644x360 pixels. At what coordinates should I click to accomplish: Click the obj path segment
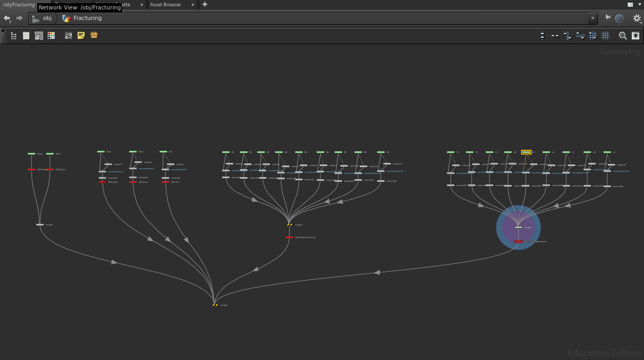click(43, 18)
